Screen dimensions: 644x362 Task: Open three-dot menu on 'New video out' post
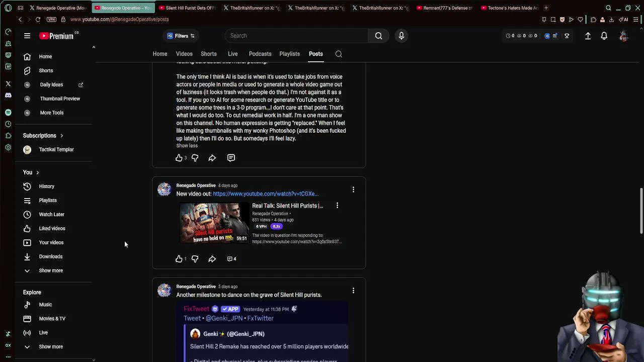coord(353,190)
